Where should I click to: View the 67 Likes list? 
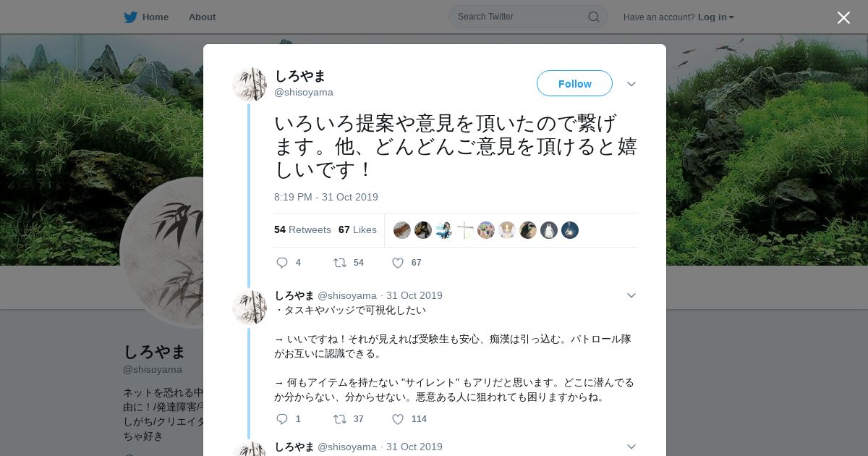click(x=357, y=229)
